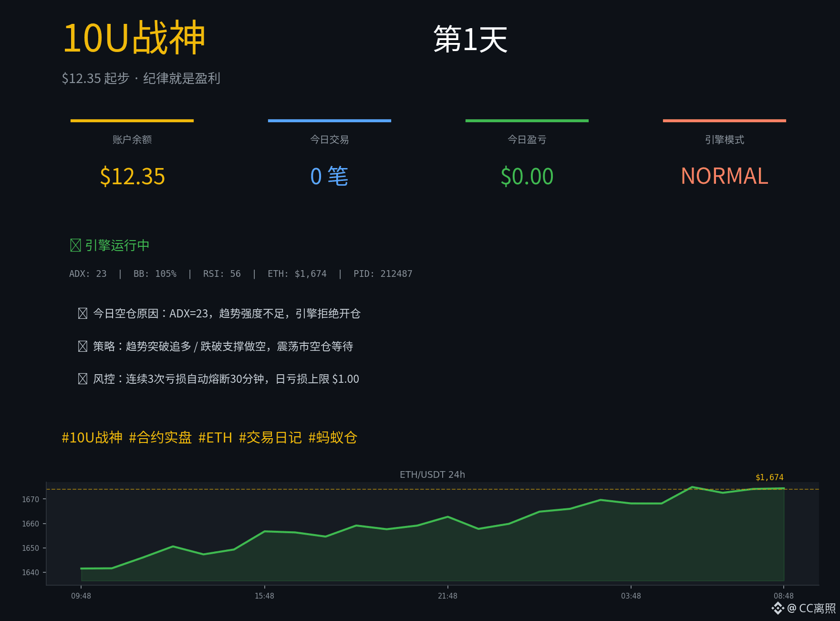The height and width of the screenshot is (621, 840).
Task: Click the 账户余额 label
Action: coord(132,139)
